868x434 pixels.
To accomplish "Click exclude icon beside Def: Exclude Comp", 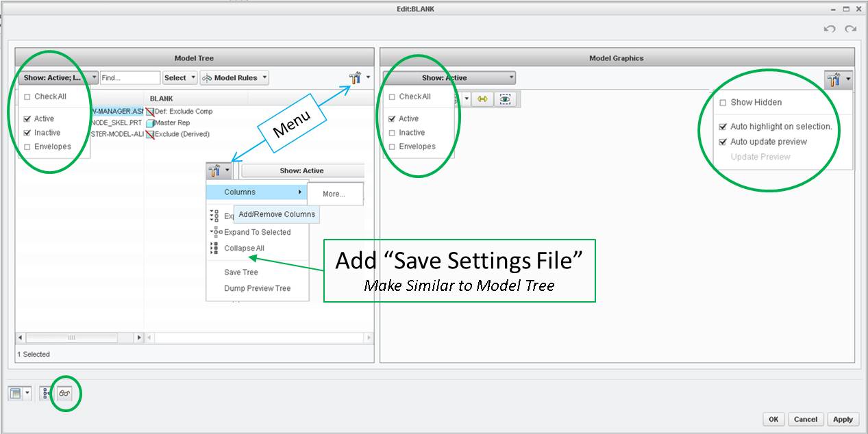I will (x=150, y=112).
